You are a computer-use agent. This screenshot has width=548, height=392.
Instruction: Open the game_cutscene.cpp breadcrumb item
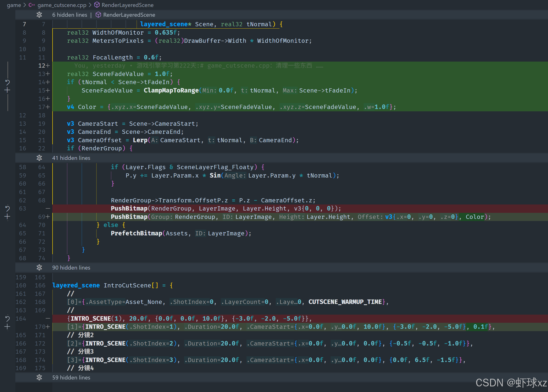tap(62, 5)
